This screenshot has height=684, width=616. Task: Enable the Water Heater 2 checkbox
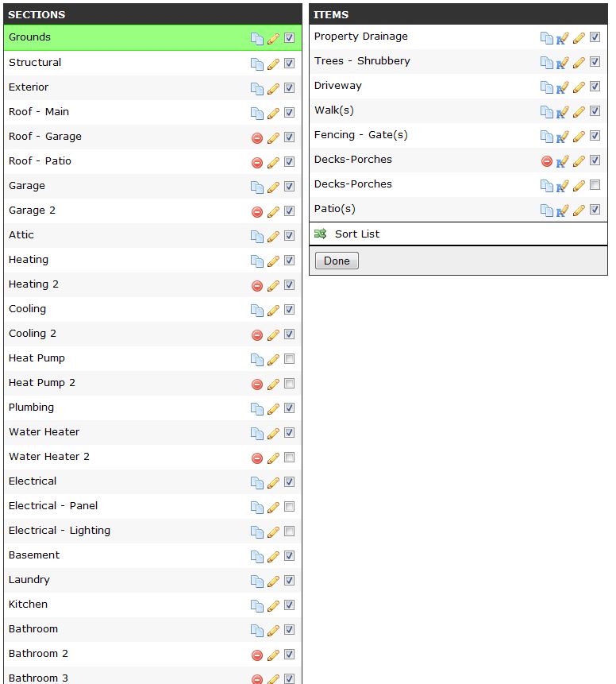pyautogui.click(x=289, y=457)
